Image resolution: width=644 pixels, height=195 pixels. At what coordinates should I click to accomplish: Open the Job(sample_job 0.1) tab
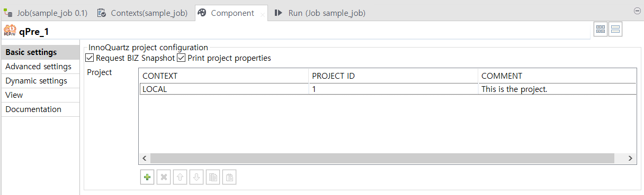coord(46,13)
